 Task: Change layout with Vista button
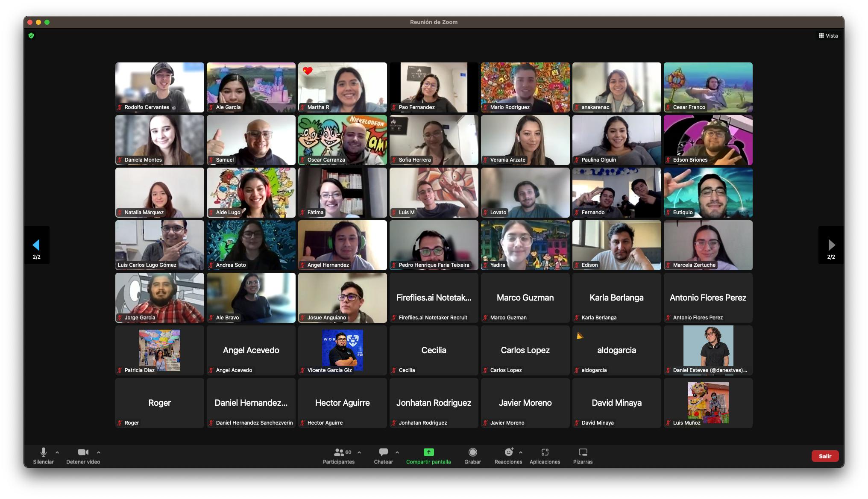(x=828, y=35)
